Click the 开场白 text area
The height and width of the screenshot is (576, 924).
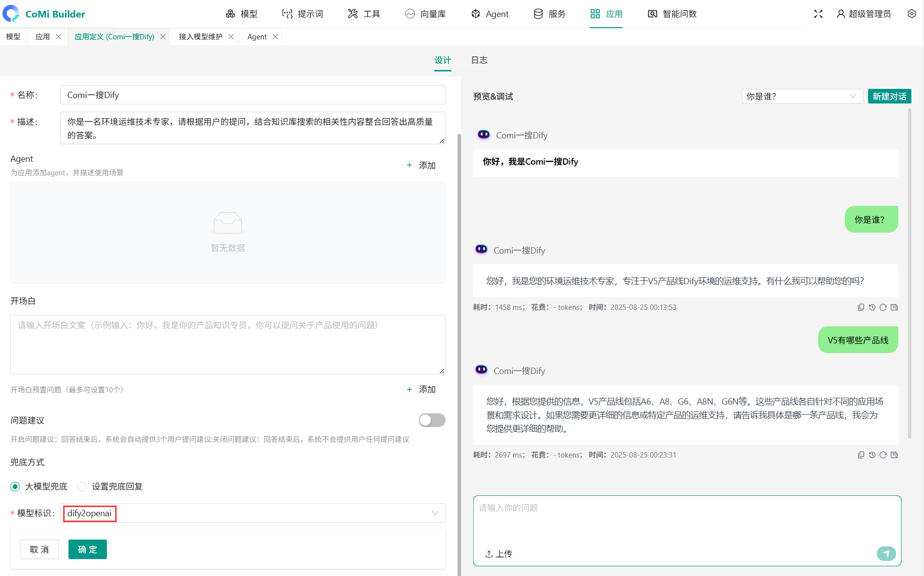tap(227, 345)
